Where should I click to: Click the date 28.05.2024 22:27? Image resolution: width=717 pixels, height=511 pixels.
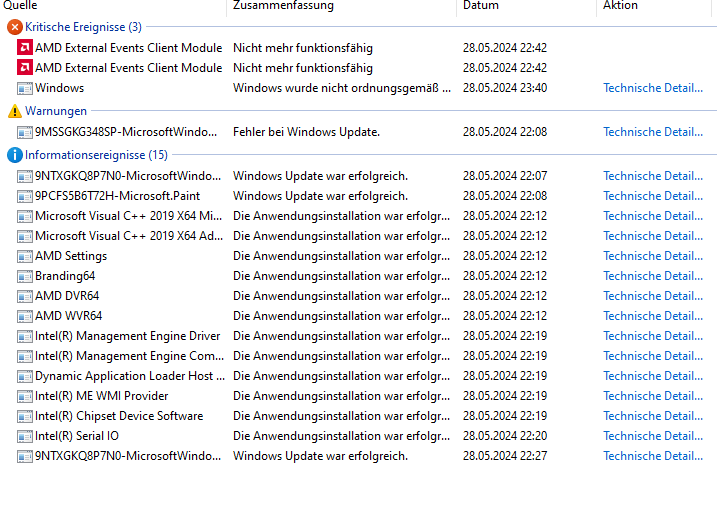click(x=505, y=456)
